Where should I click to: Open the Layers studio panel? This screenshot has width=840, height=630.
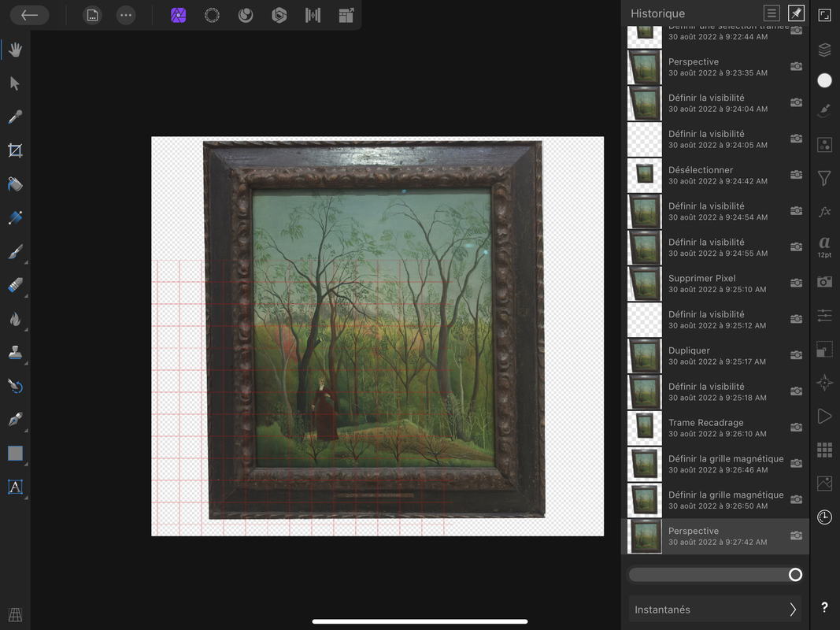coord(824,50)
